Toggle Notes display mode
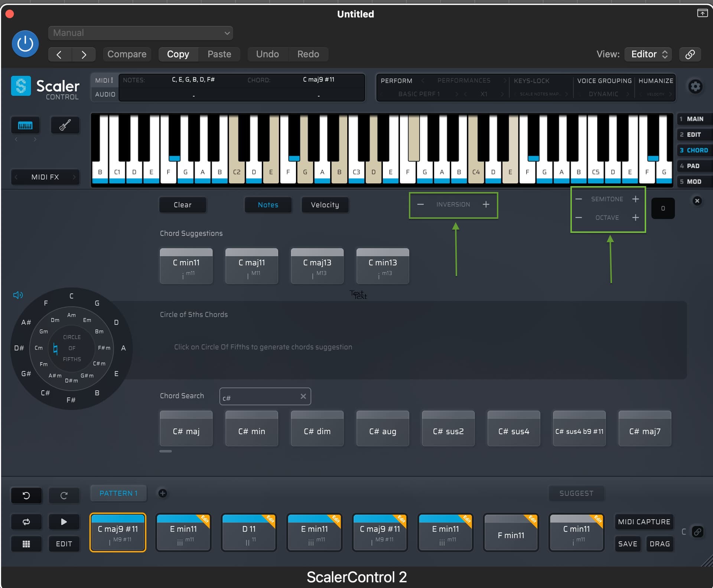 point(268,205)
